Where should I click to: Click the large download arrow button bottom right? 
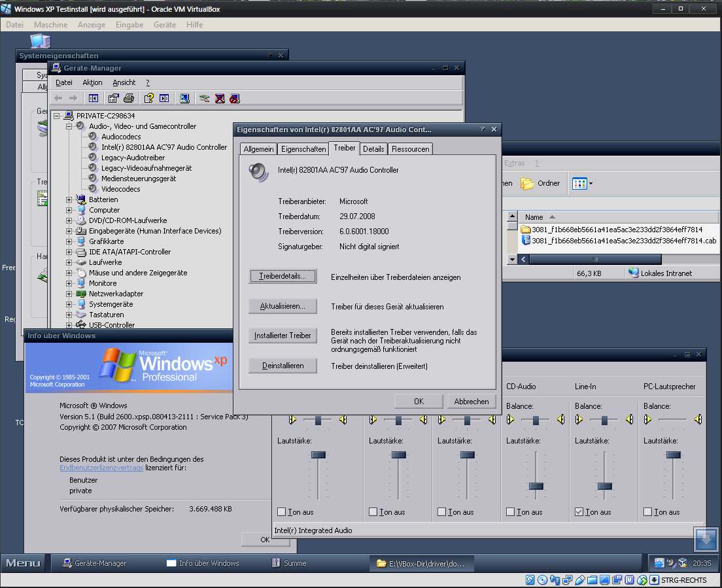(x=706, y=539)
